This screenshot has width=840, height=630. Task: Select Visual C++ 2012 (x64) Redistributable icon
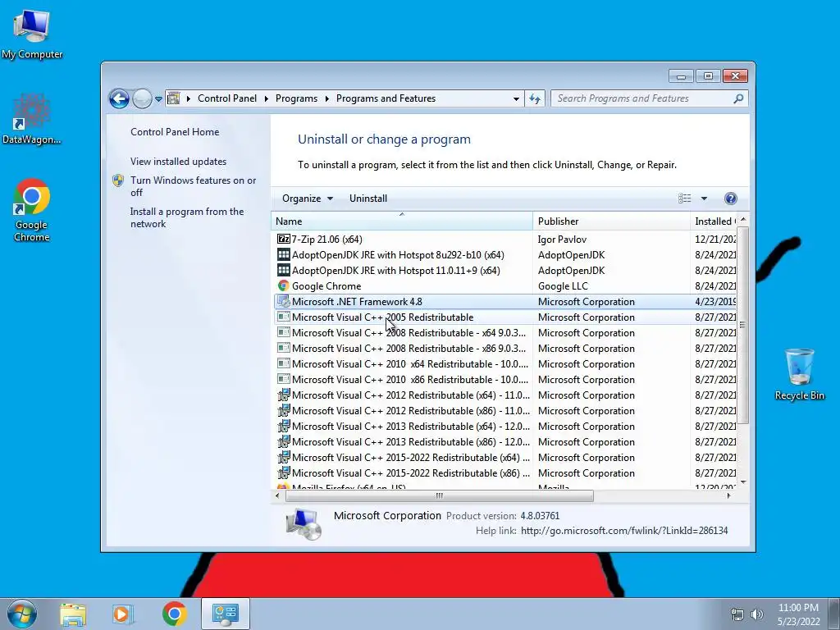283,395
